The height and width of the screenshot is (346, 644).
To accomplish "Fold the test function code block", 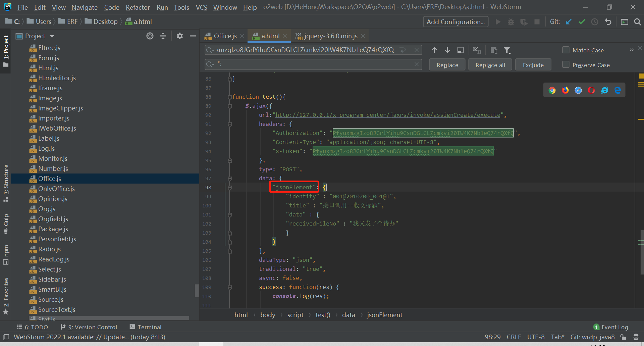I will 230,97.
